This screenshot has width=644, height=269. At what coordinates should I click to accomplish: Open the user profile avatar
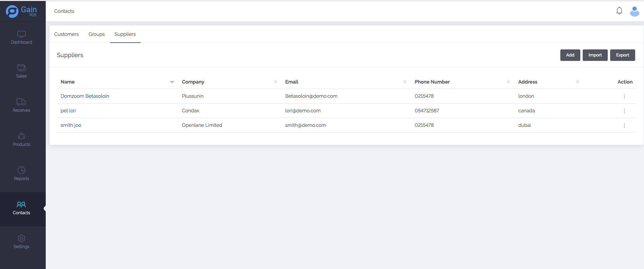pyautogui.click(x=634, y=11)
